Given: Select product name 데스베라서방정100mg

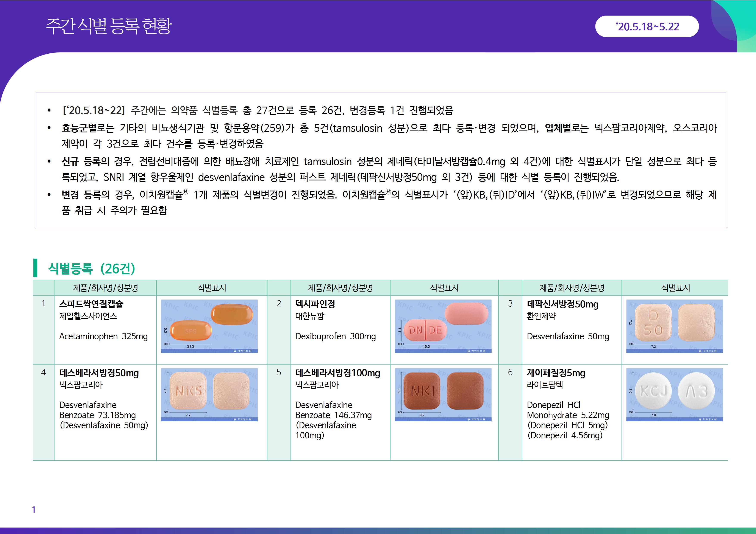Looking at the screenshot, I should 337,373.
